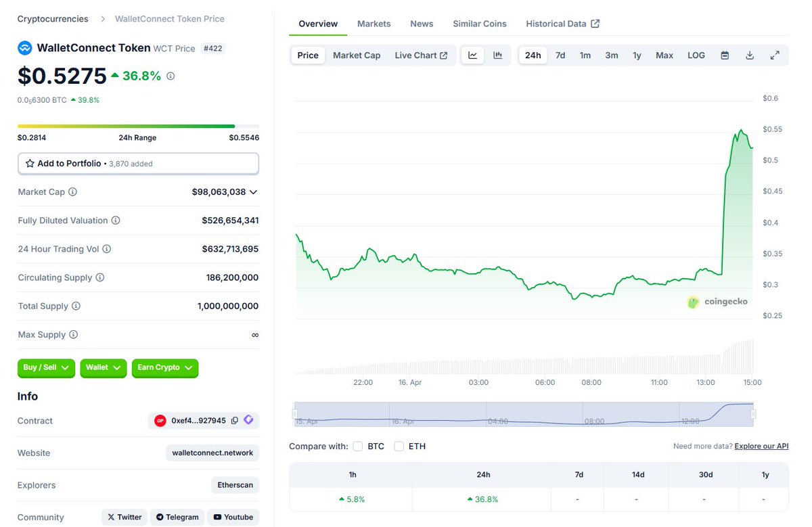Open the Market Cap info tooltip icon
812x527 pixels.
[x=73, y=192]
